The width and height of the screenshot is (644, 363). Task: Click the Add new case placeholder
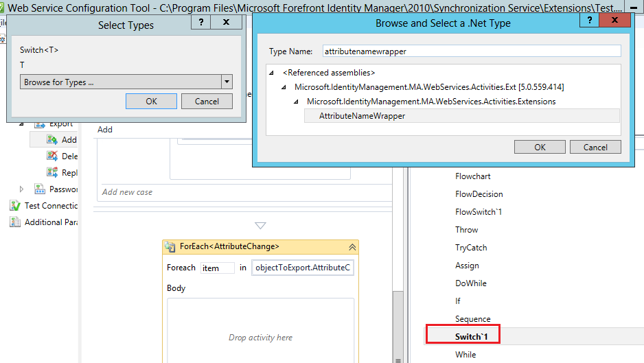pyautogui.click(x=127, y=191)
